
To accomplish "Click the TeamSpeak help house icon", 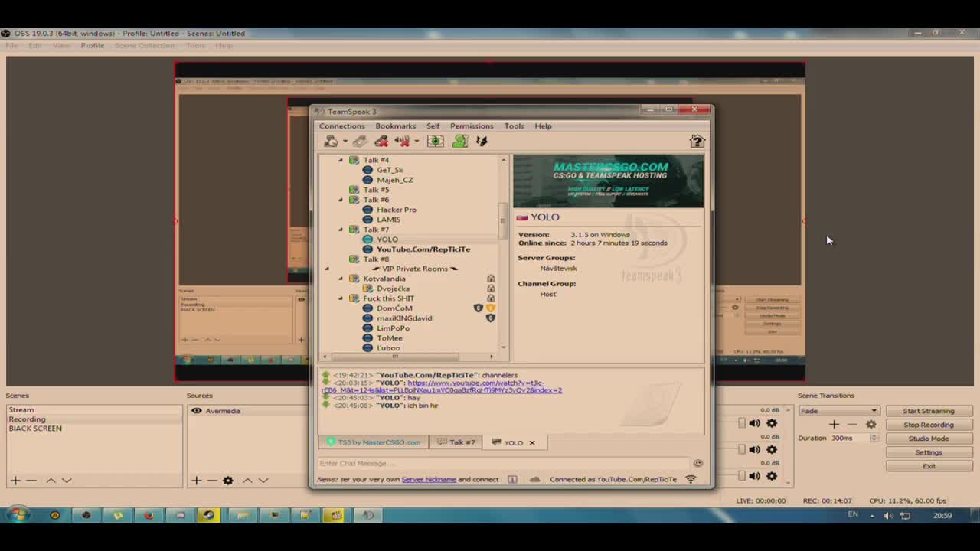I will coord(697,141).
